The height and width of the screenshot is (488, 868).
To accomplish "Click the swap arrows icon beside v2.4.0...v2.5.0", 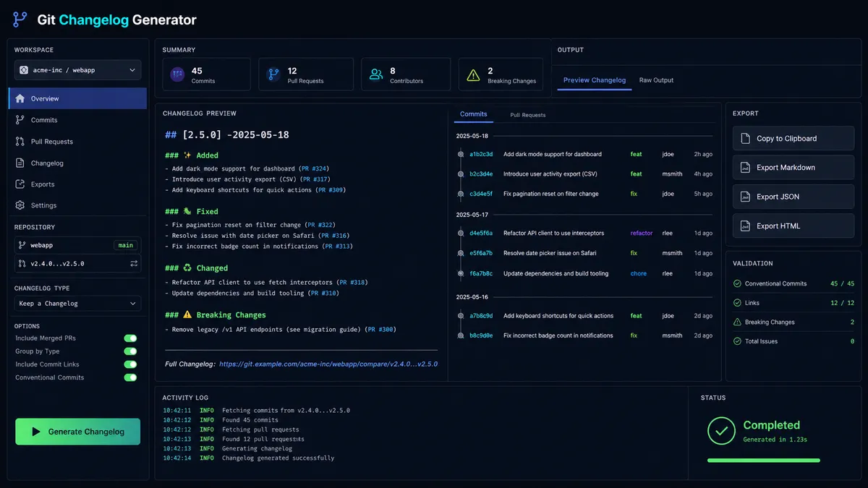I will pyautogui.click(x=134, y=264).
